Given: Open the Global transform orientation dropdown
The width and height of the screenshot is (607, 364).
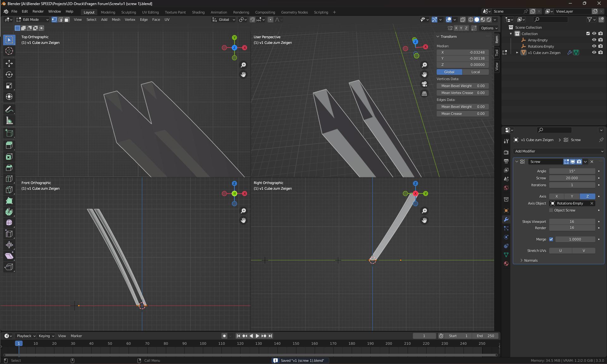Looking at the screenshot, I should tap(224, 20).
